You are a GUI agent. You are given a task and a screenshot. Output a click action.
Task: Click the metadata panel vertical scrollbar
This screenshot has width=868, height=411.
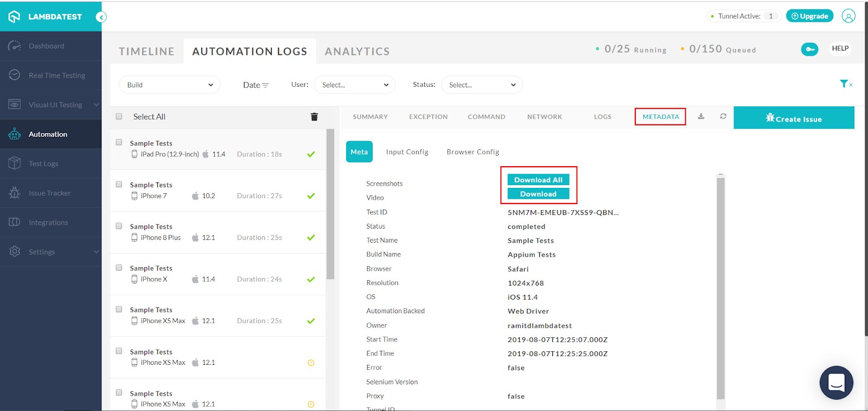(x=720, y=288)
